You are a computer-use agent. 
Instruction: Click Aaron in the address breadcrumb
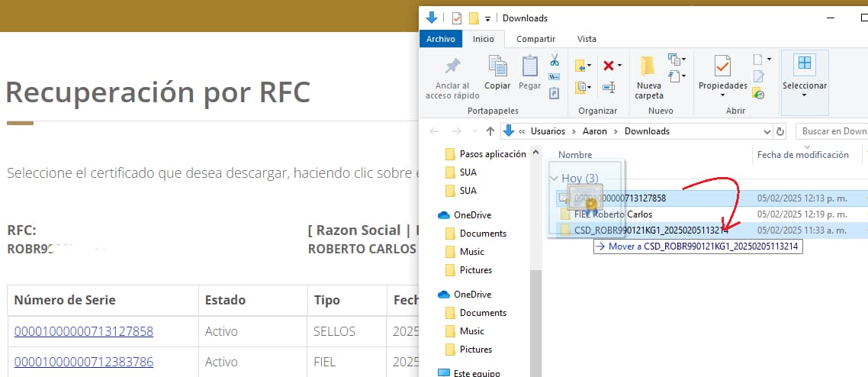coord(594,131)
